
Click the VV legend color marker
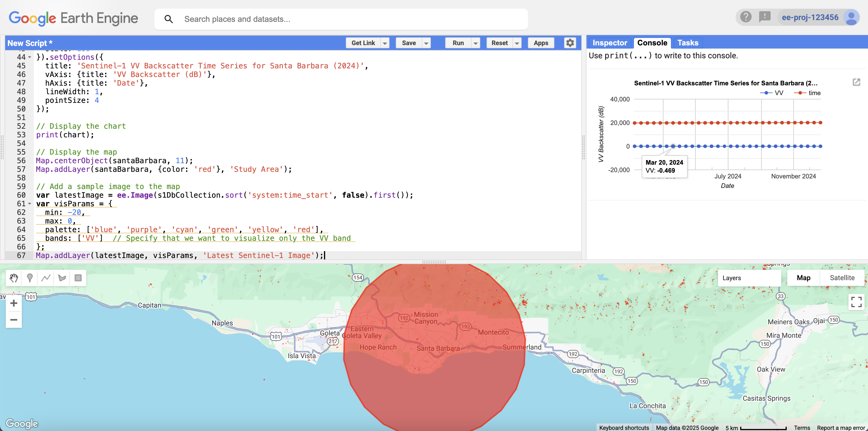click(x=766, y=93)
